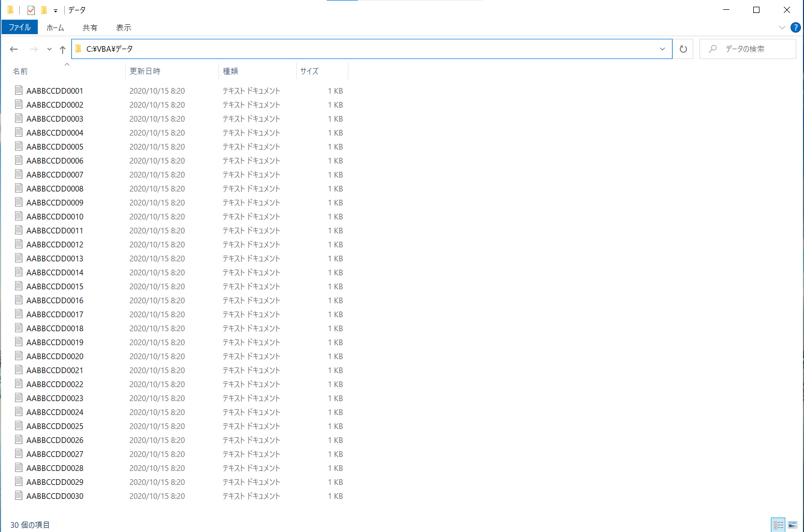
Task: Open the ファイル menu tab
Action: point(20,27)
